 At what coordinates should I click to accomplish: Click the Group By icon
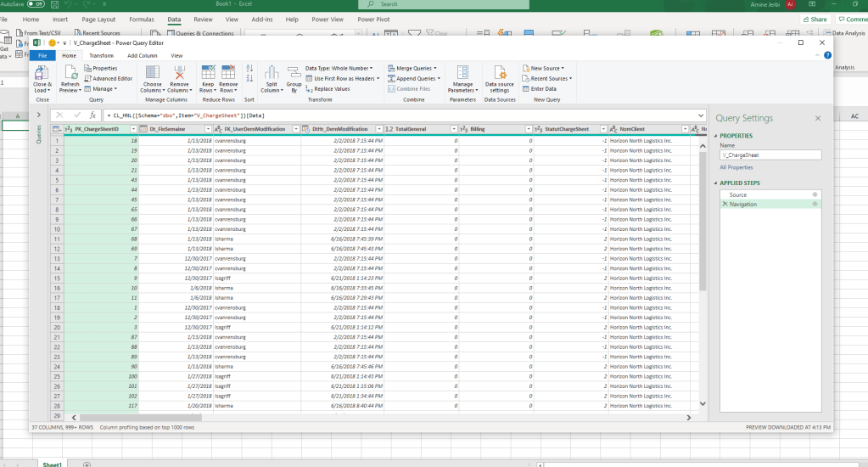tap(294, 74)
